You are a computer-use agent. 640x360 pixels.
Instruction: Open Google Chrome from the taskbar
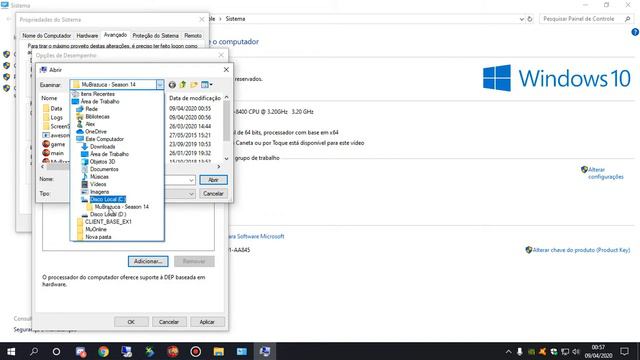click(x=103, y=351)
